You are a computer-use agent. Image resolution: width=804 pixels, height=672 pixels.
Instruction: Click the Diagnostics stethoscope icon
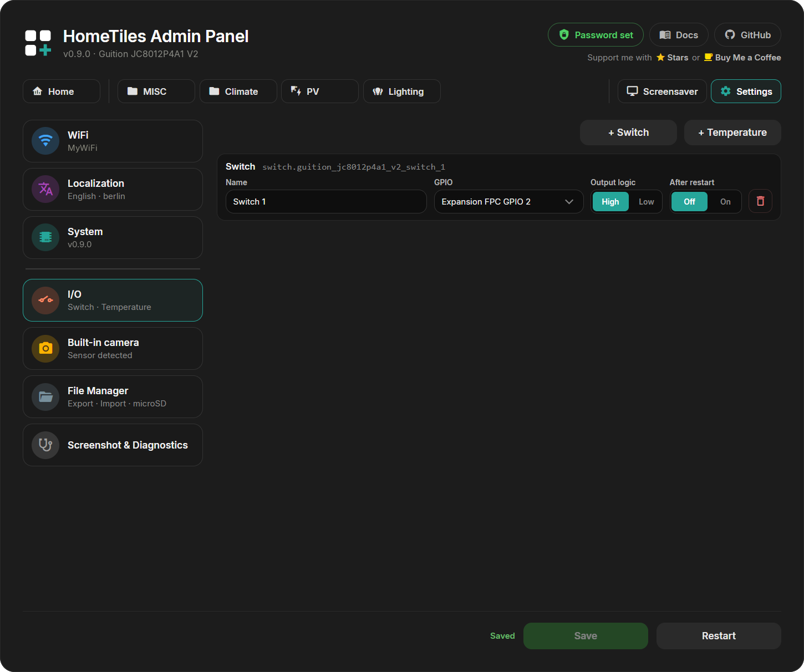[45, 445]
